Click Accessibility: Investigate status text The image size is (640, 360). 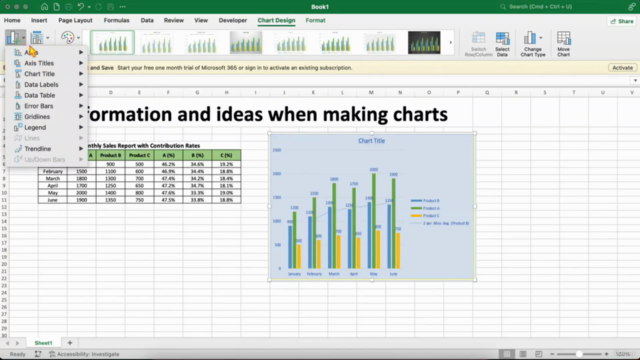point(88,354)
